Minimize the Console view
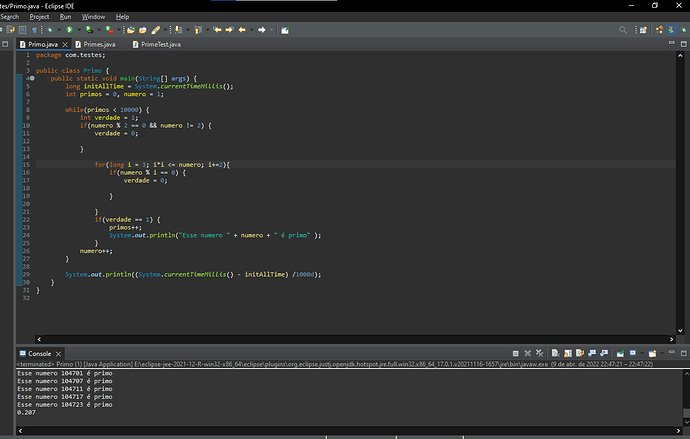 [x=672, y=352]
